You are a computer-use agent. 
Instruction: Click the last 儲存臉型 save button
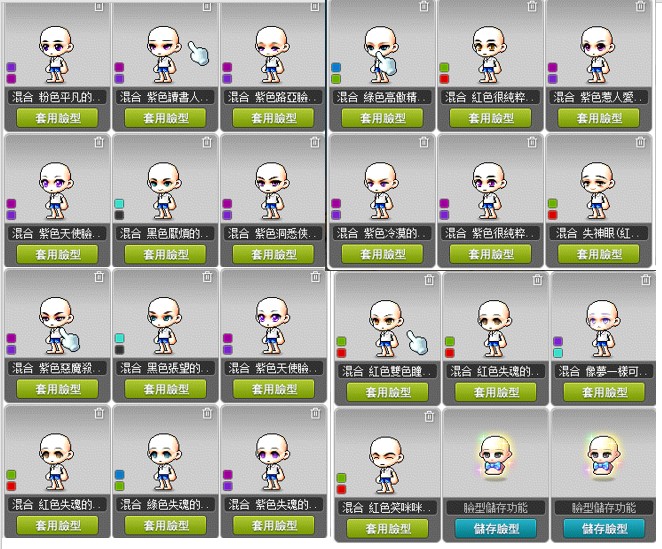click(x=604, y=528)
